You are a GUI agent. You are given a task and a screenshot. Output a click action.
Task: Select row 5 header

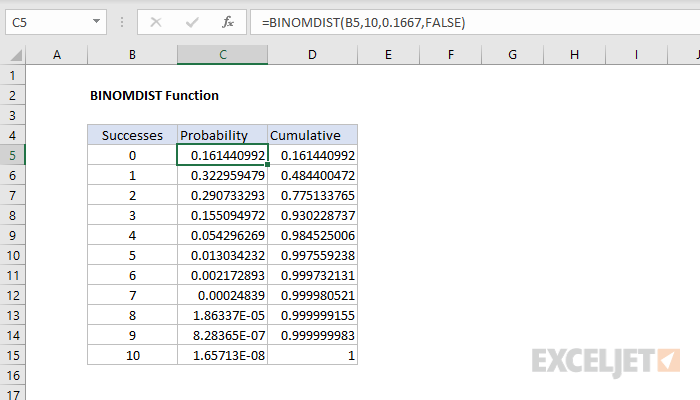pyautogui.click(x=12, y=155)
